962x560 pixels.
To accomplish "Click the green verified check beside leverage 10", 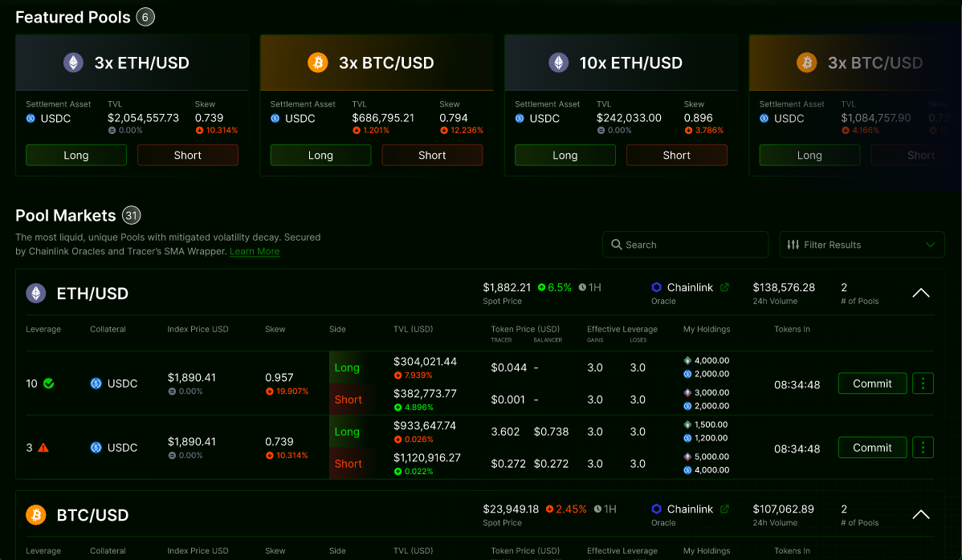I will pos(49,383).
